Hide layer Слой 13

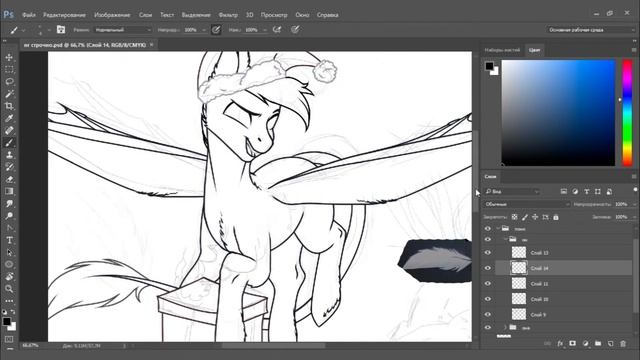point(488,253)
